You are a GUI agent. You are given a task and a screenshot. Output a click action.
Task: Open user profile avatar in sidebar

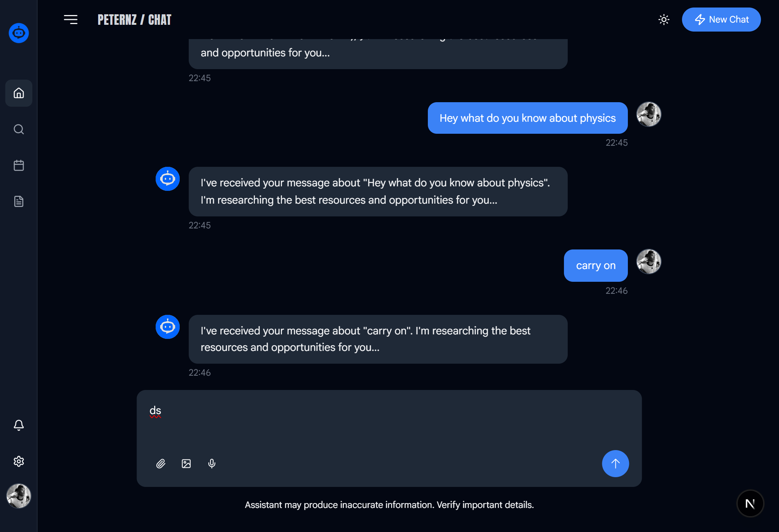tap(19, 496)
